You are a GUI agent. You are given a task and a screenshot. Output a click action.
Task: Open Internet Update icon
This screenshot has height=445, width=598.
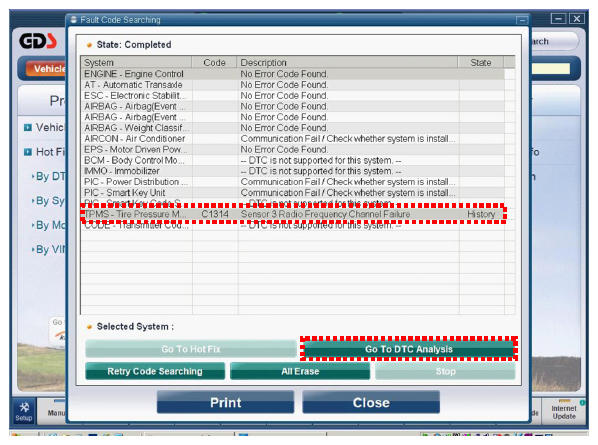[564, 411]
